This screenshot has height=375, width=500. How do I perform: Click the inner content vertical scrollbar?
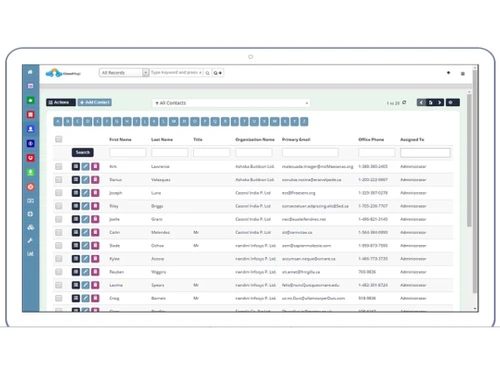469,160
